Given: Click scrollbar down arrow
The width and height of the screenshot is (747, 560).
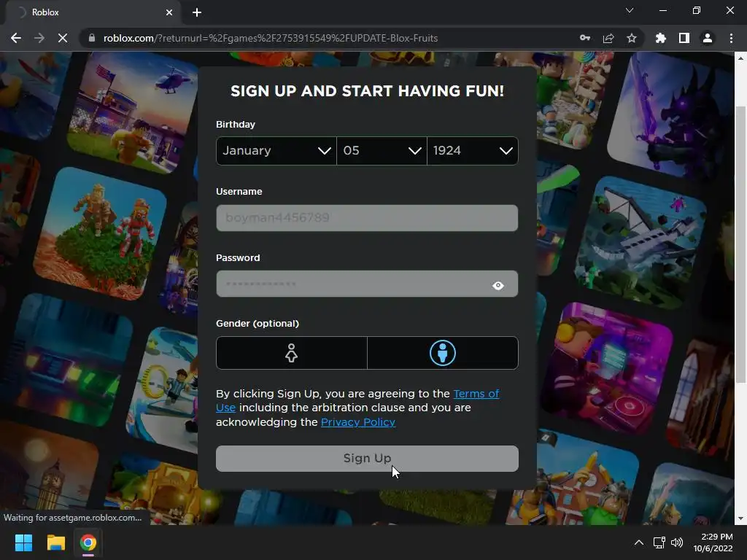Looking at the screenshot, I should [x=740, y=518].
